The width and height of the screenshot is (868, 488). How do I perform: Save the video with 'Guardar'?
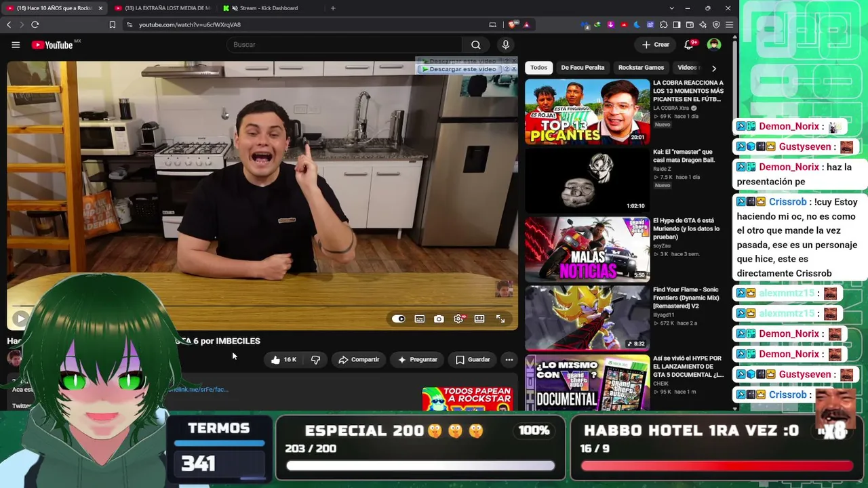pyautogui.click(x=473, y=360)
